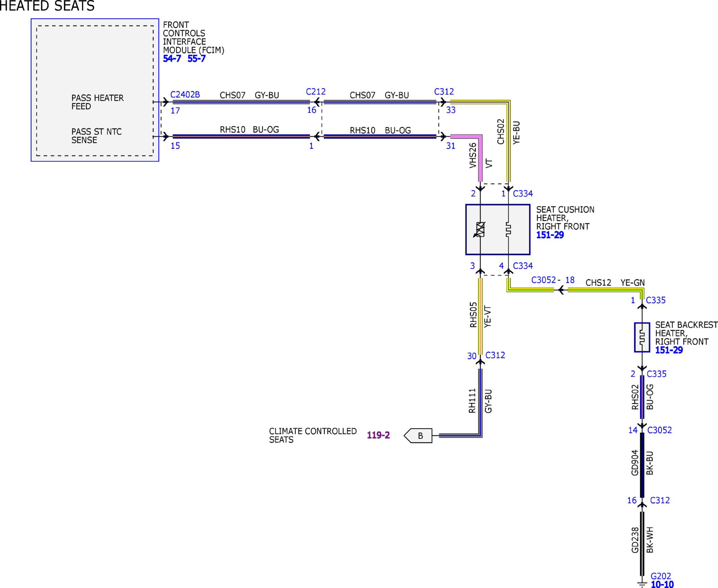Follow the 119-2 Climate Controlled Seats reference
Screen dimensions: 718x588
[378, 435]
